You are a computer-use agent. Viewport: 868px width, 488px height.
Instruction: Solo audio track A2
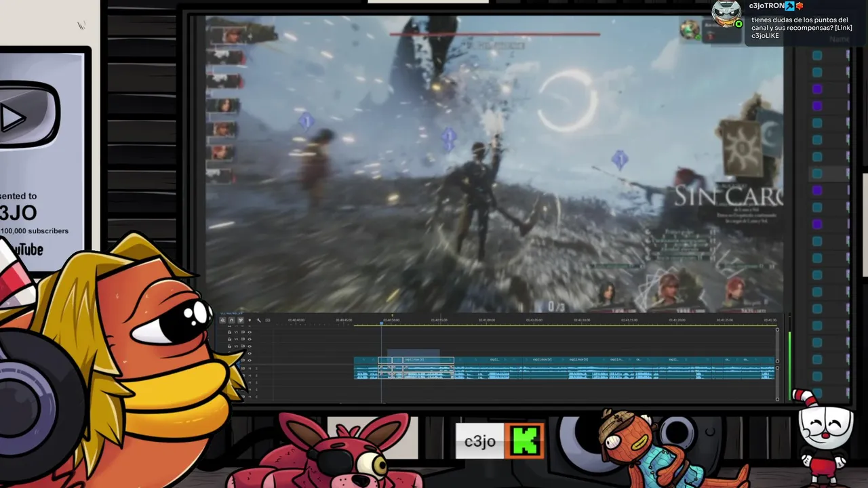(256, 375)
